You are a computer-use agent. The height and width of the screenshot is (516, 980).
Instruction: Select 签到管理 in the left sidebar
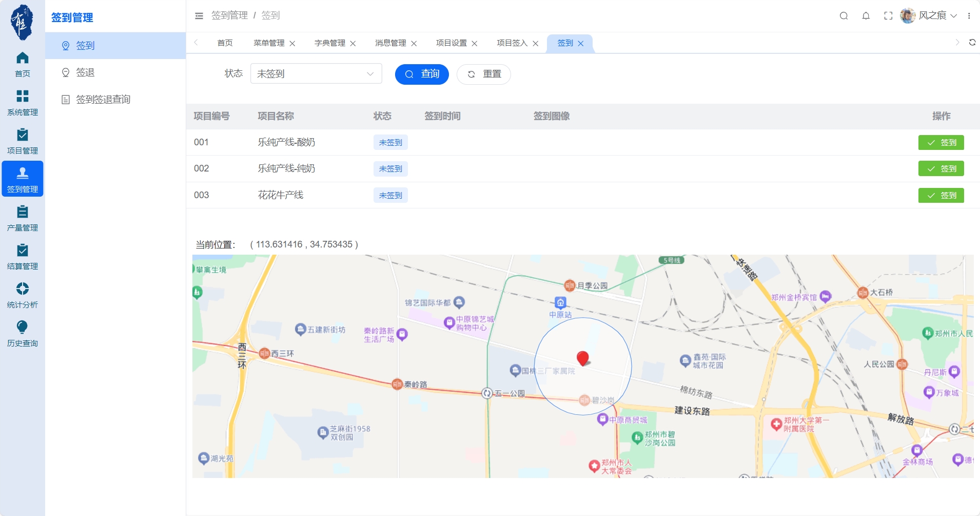pos(23,179)
